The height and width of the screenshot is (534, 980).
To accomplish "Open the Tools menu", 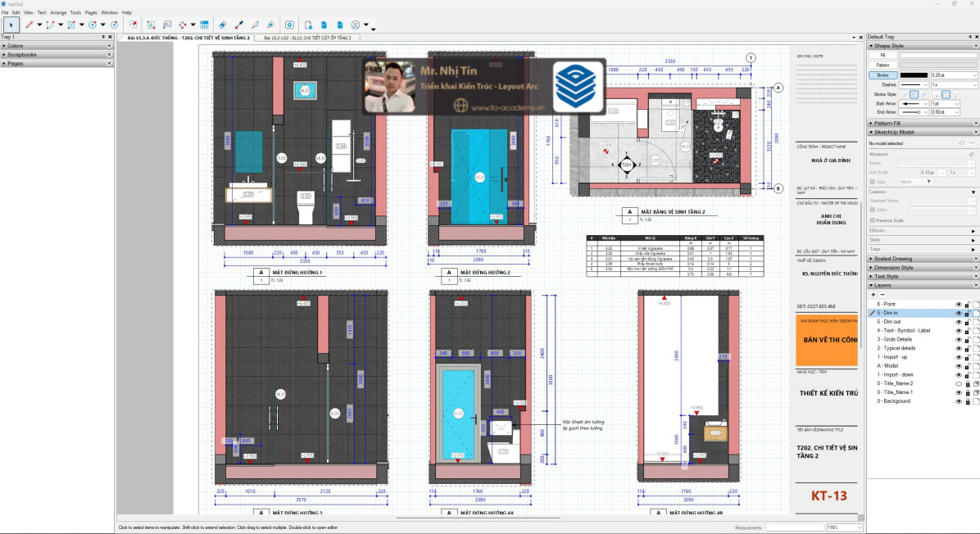I will (75, 12).
